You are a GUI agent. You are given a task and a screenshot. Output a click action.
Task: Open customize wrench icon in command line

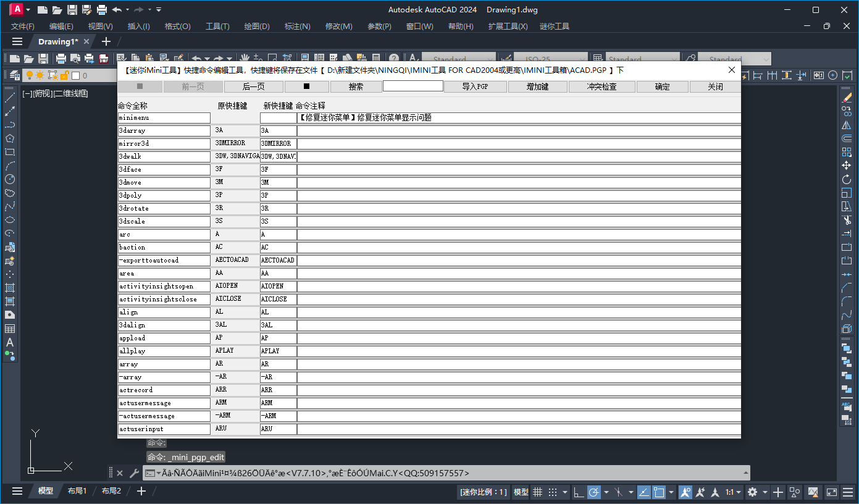134,473
